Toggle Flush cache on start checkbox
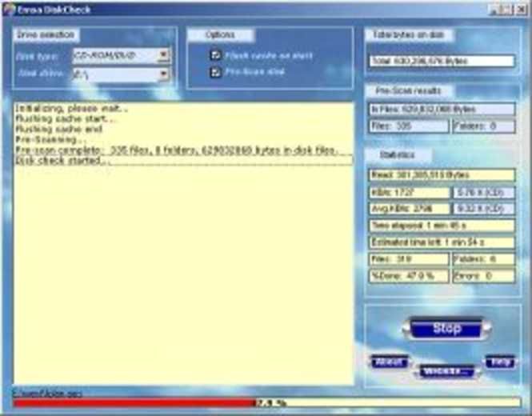 click(x=215, y=55)
